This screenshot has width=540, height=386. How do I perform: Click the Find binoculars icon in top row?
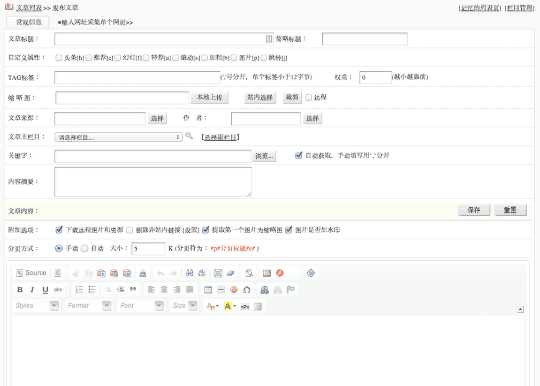pos(189,273)
